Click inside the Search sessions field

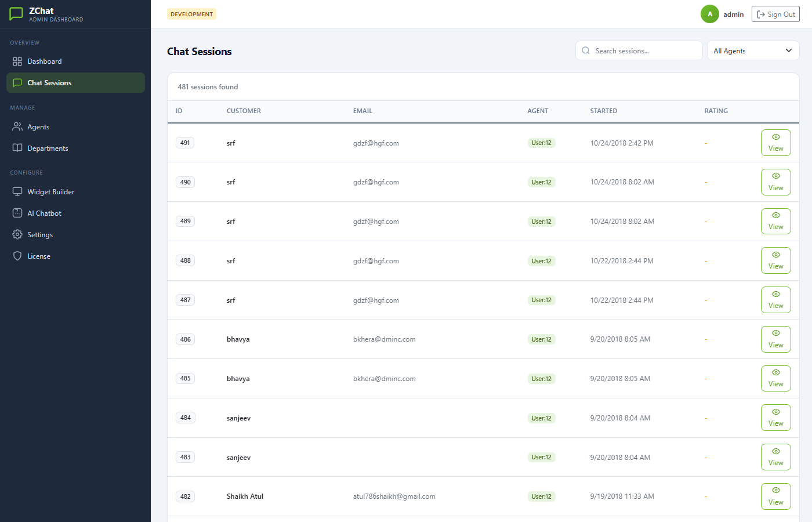(x=638, y=50)
